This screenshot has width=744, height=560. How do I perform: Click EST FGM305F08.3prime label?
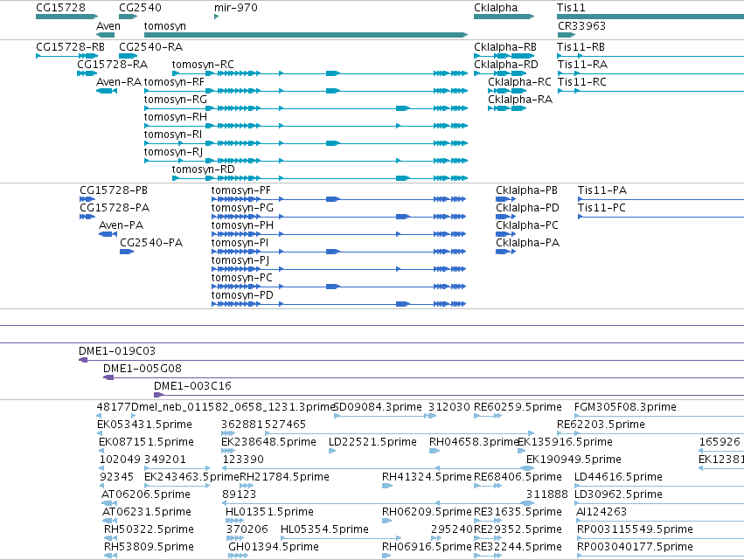(x=625, y=407)
